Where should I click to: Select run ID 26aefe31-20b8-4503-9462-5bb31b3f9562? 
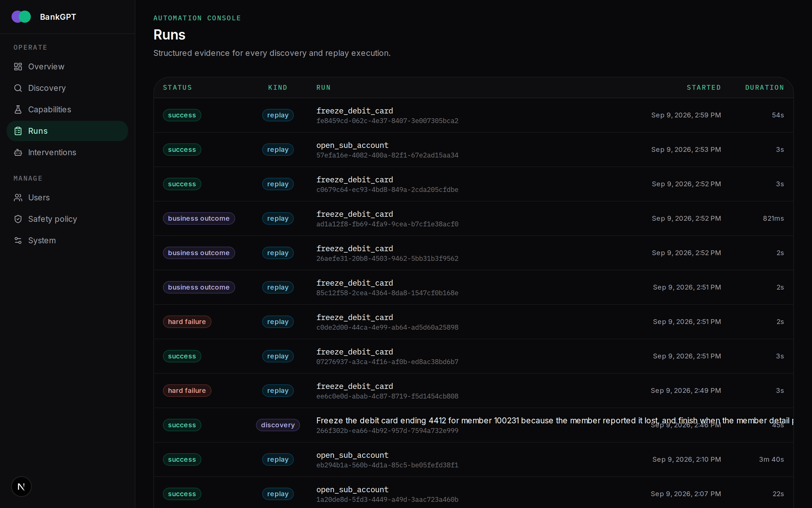[387, 259]
